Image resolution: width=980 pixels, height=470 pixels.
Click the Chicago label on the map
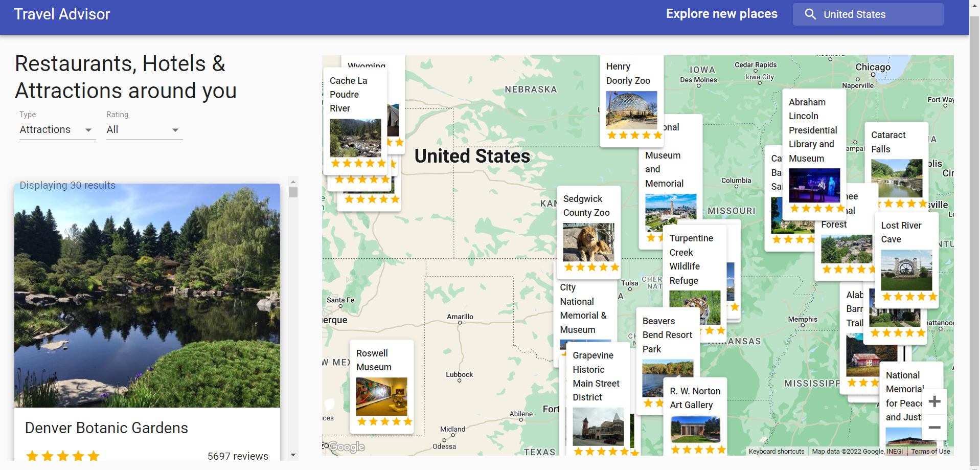(873, 67)
